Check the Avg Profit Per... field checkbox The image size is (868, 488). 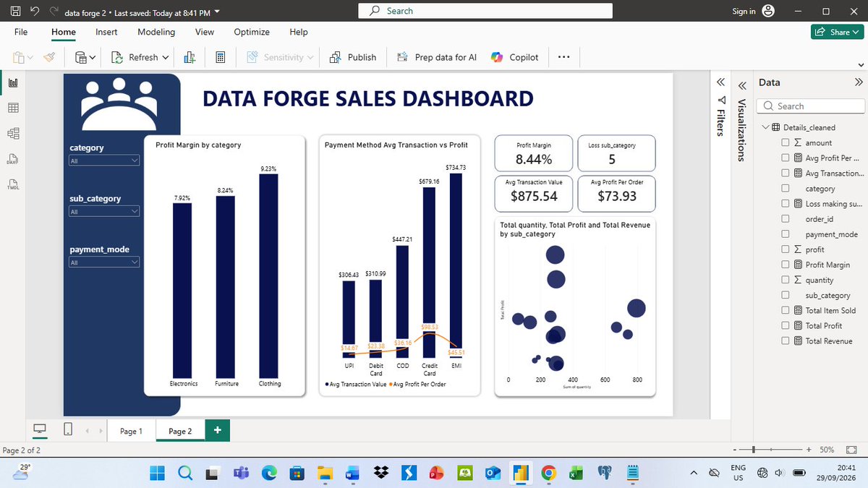click(785, 158)
